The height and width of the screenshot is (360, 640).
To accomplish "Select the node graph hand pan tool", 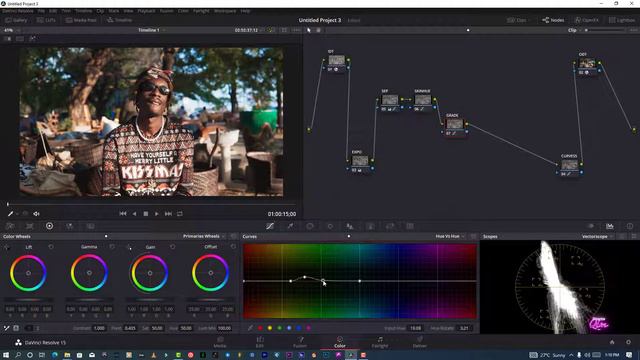I will point(318,30).
